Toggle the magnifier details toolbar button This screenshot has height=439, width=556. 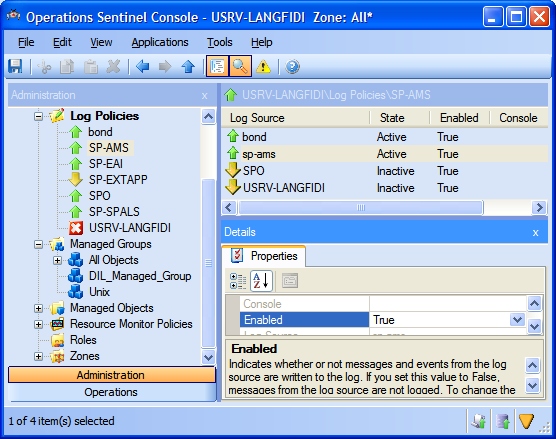(240, 66)
